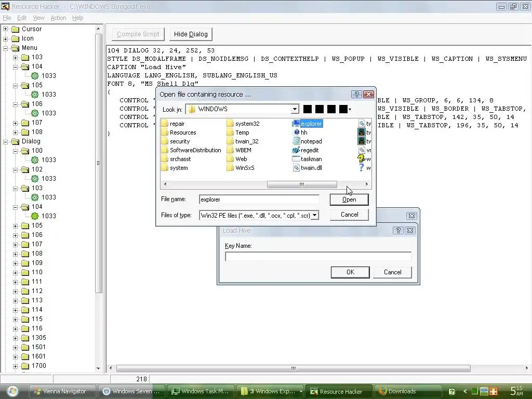Select the security folder
Screen dimensions: 532x399
pos(176,141)
